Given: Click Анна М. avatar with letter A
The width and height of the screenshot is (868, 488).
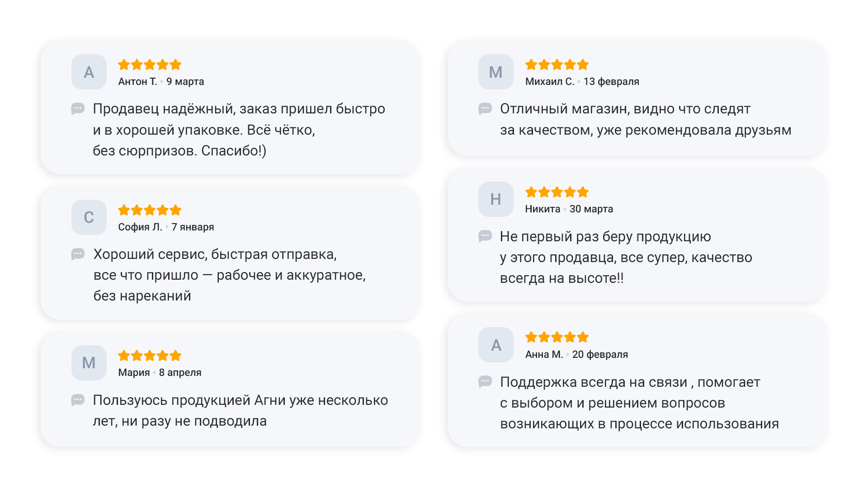Looking at the screenshot, I should (x=496, y=345).
